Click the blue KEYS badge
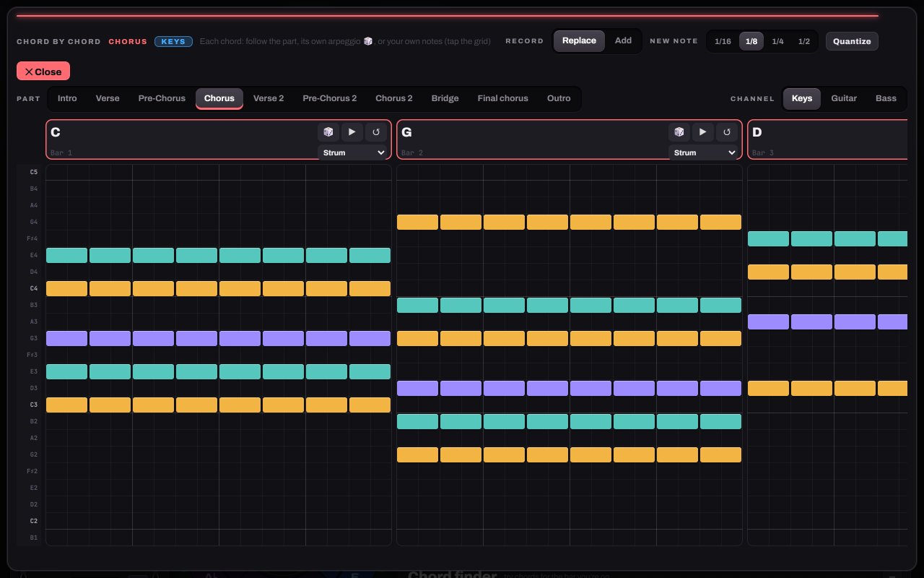The width and height of the screenshot is (924, 578). pos(173,41)
